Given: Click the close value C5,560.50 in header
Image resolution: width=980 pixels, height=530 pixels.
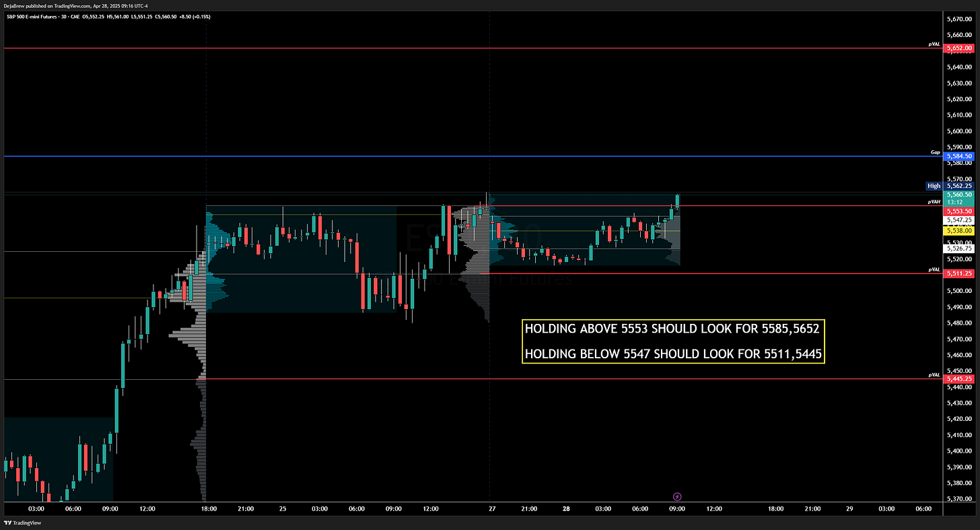Looking at the screenshot, I should 166,16.
